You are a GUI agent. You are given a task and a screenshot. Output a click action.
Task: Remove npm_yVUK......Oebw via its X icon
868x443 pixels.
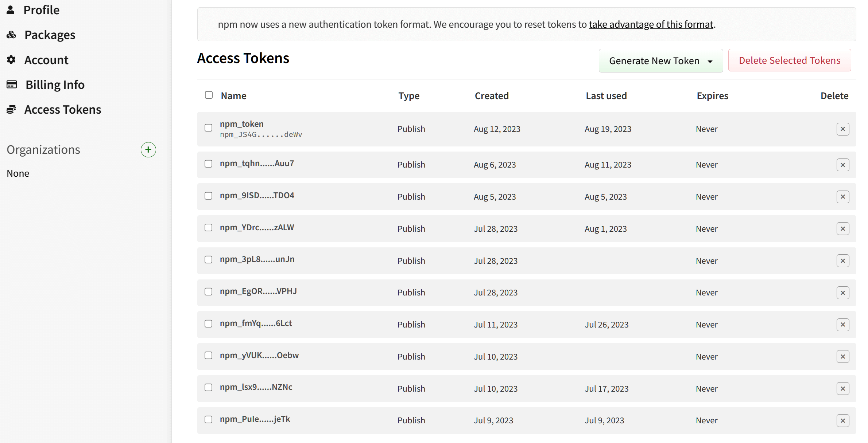click(x=843, y=356)
